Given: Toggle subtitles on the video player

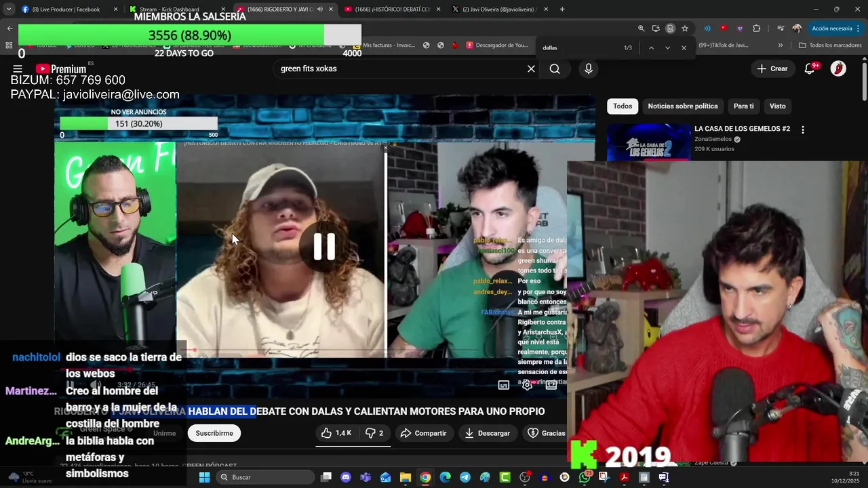Looking at the screenshot, I should point(504,385).
